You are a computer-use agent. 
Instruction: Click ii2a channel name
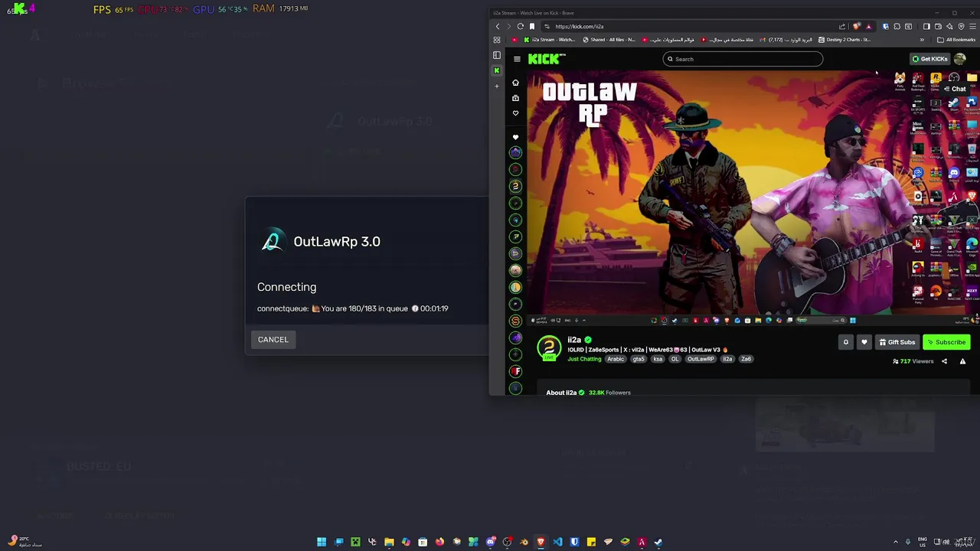coord(574,340)
